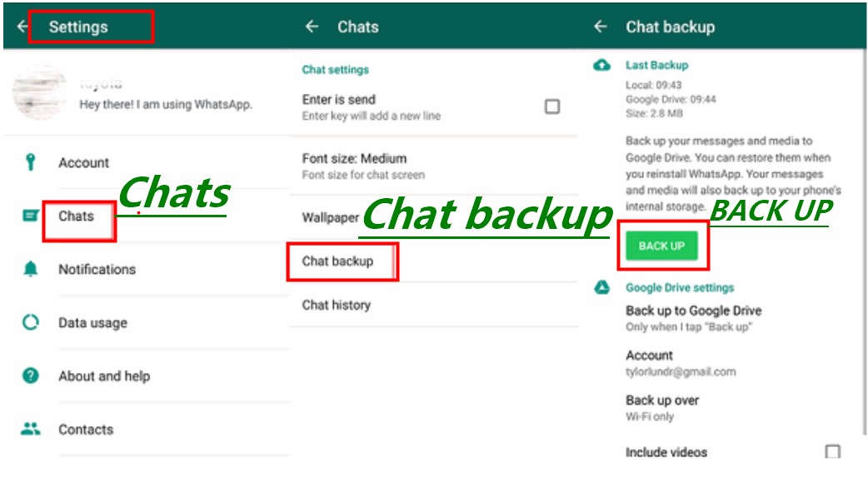Viewport: 868px width, 492px height.
Task: Tap the back arrow in Chat backup header
Action: pos(601,27)
